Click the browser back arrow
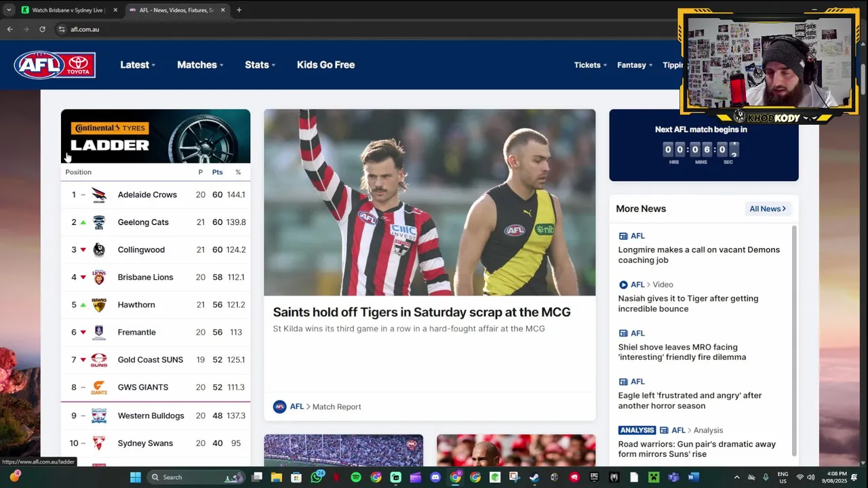 tap(9, 29)
